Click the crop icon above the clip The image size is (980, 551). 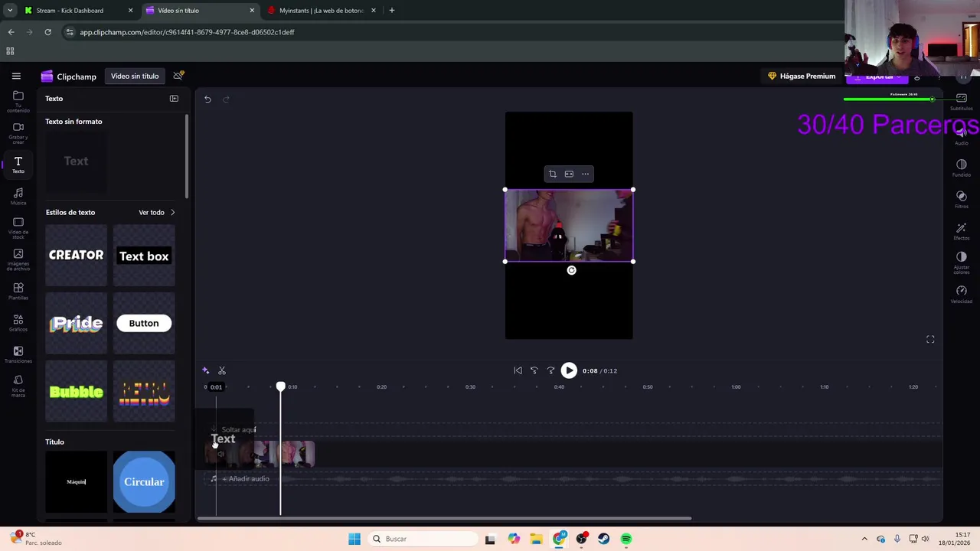point(552,174)
